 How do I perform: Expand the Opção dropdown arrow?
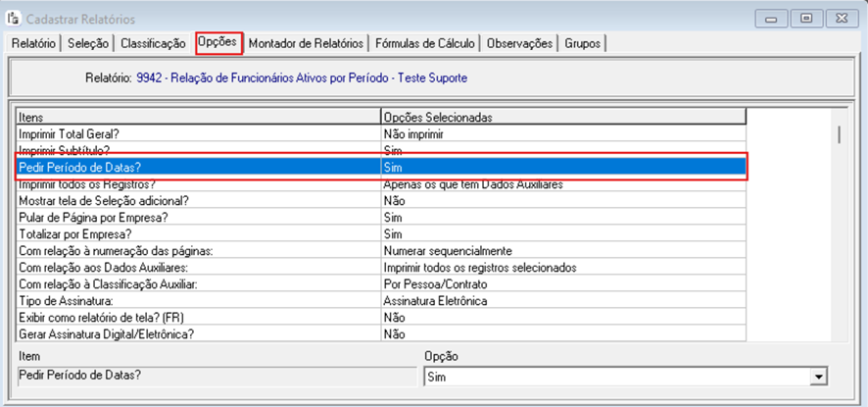coord(817,377)
